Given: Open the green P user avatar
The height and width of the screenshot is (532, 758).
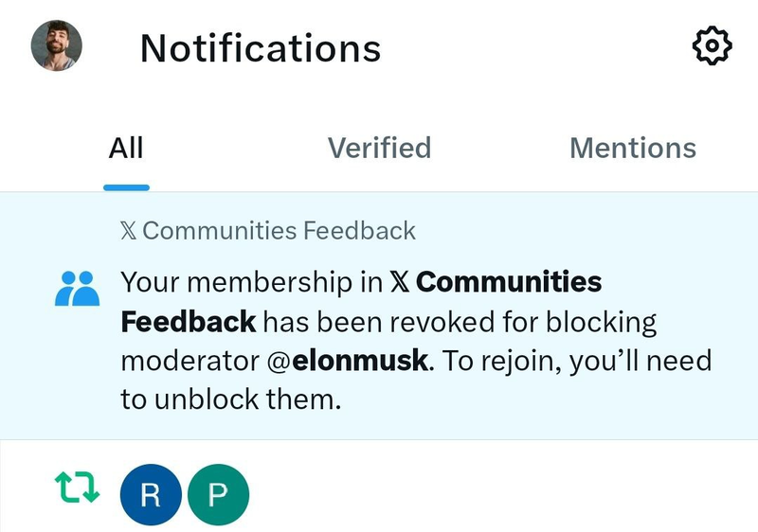Looking at the screenshot, I should 218,495.
